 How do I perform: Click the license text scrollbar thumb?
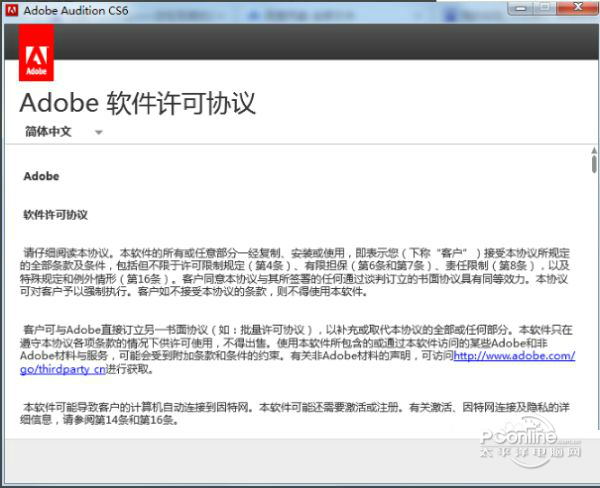click(x=594, y=164)
